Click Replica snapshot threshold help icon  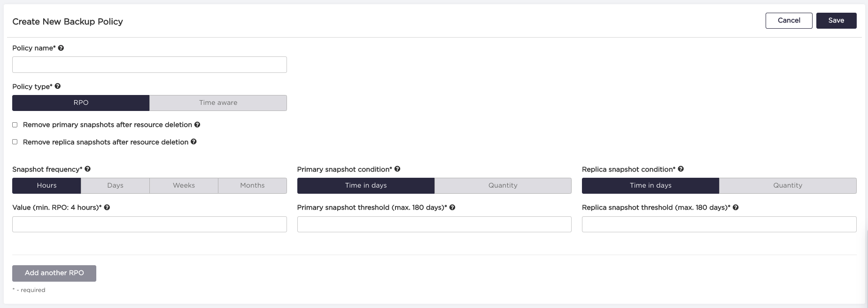coord(736,207)
